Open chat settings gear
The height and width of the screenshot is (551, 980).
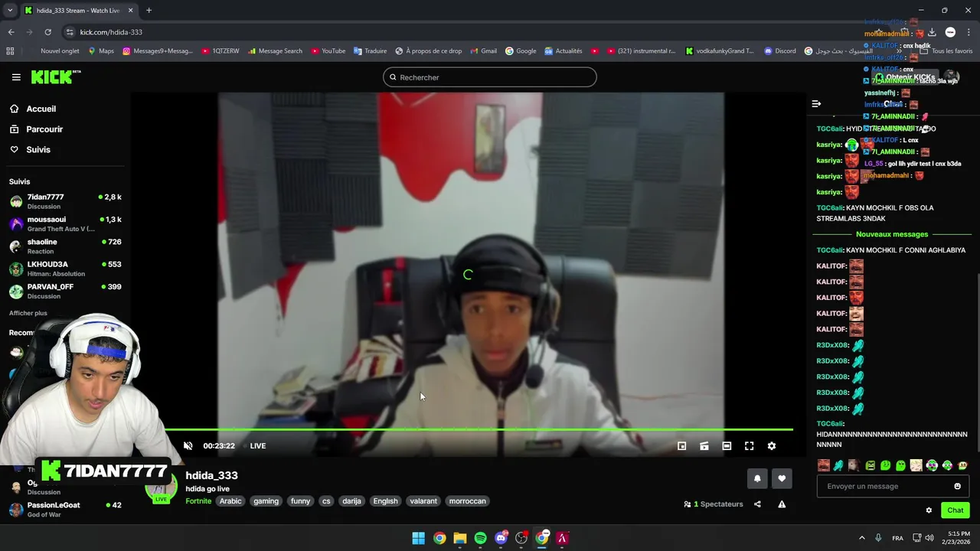pyautogui.click(x=929, y=510)
